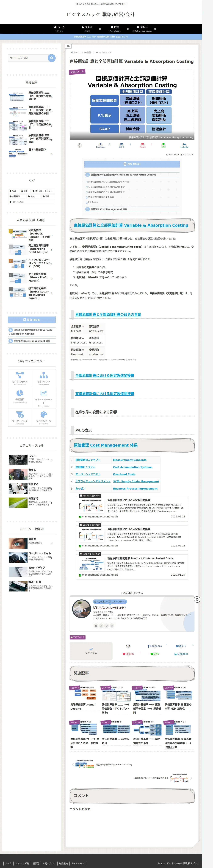Expand the 情報源 menu dropdown arrow
Viewport: 213px width, 868px height.
[155, 29]
